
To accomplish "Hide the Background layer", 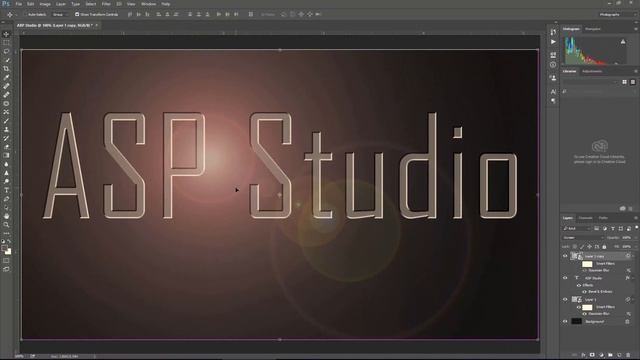I will 565,322.
